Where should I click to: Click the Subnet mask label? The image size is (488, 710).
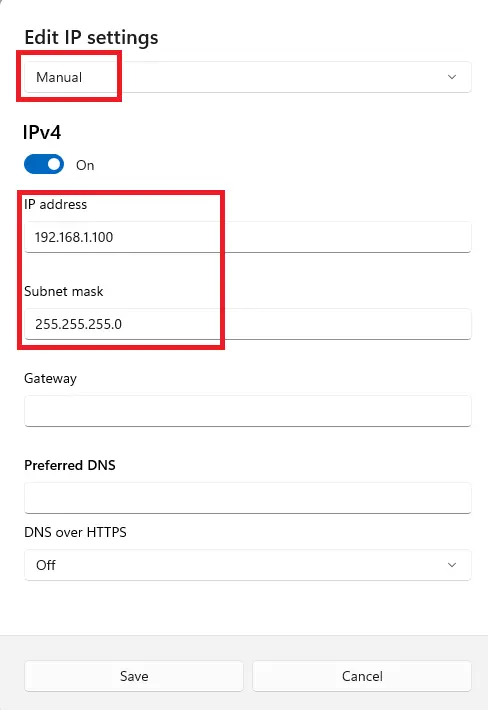(x=64, y=291)
